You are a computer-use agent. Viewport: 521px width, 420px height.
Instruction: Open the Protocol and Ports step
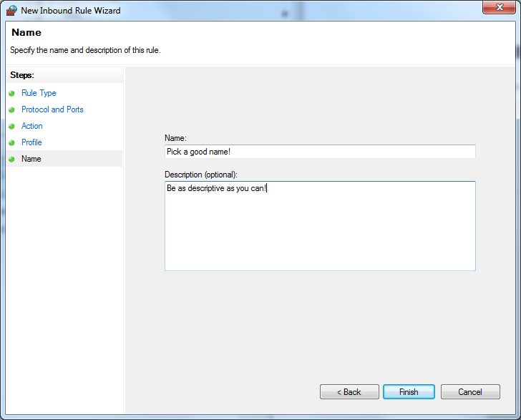coord(52,109)
